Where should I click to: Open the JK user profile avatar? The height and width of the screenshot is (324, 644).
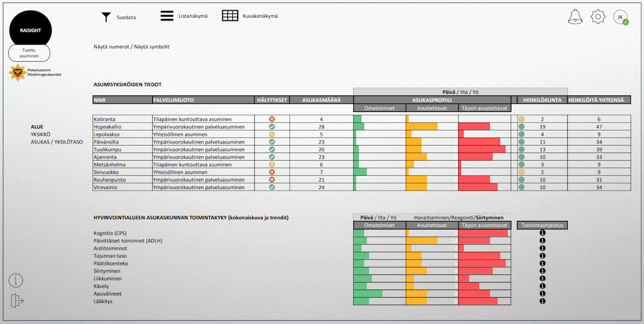click(620, 17)
